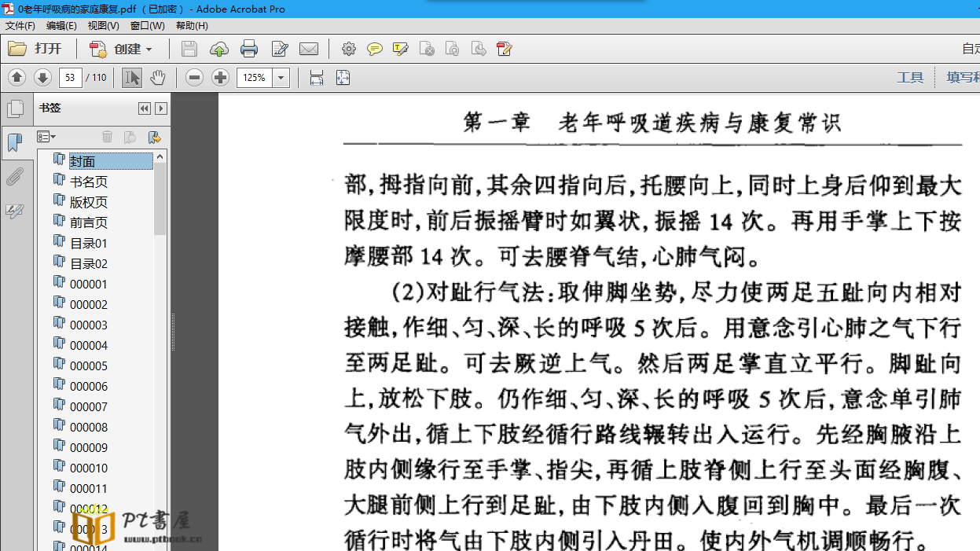Click the fit width scrolling icon
This screenshot has height=551, width=980.
click(x=317, y=77)
